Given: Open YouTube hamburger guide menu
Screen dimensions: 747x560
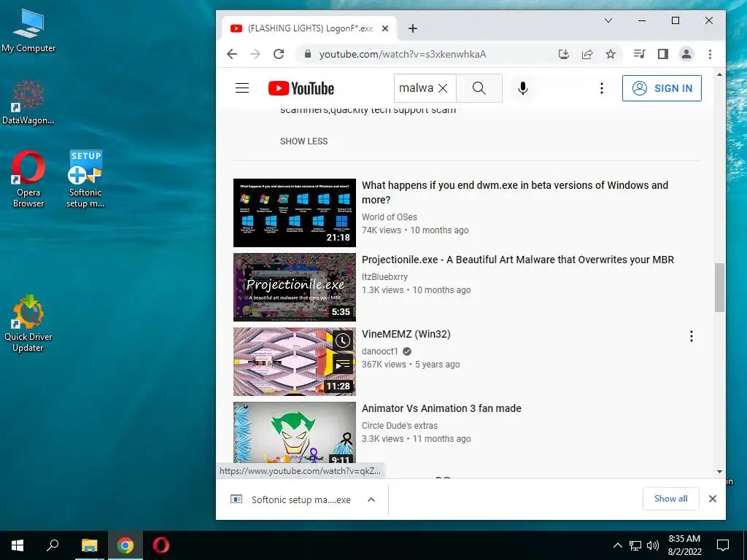Looking at the screenshot, I should click(242, 88).
